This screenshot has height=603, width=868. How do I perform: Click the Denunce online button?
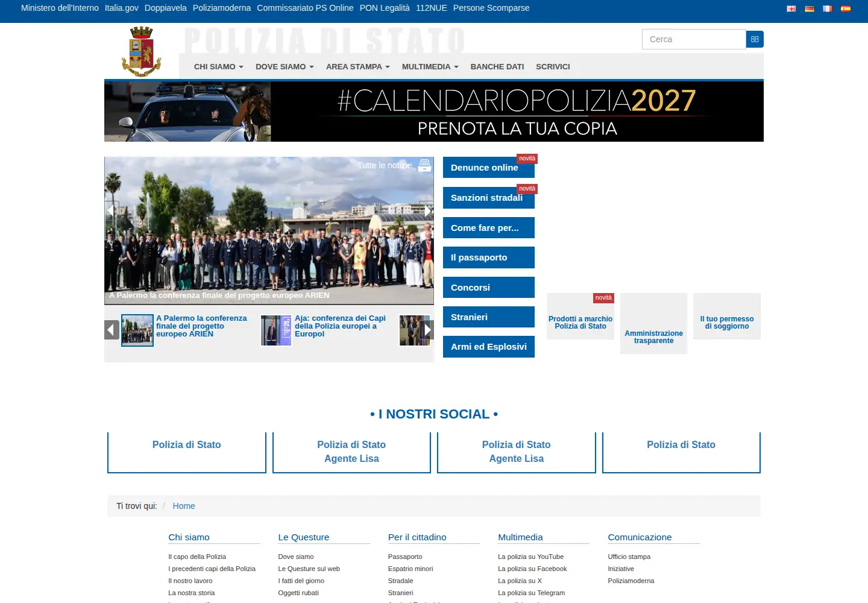click(x=489, y=168)
